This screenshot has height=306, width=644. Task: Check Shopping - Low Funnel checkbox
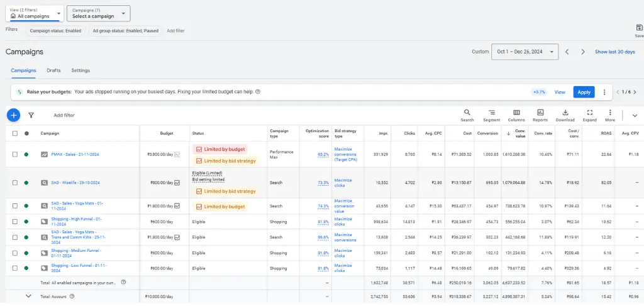point(15,268)
